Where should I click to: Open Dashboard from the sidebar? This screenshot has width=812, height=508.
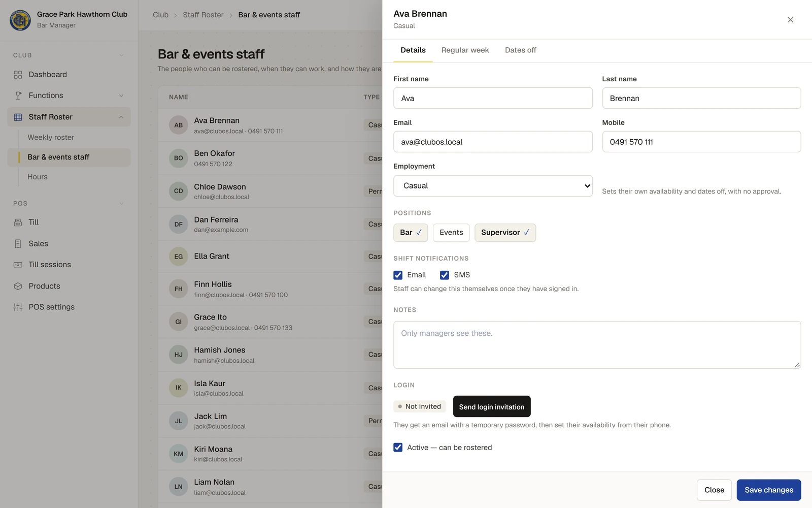click(69, 75)
